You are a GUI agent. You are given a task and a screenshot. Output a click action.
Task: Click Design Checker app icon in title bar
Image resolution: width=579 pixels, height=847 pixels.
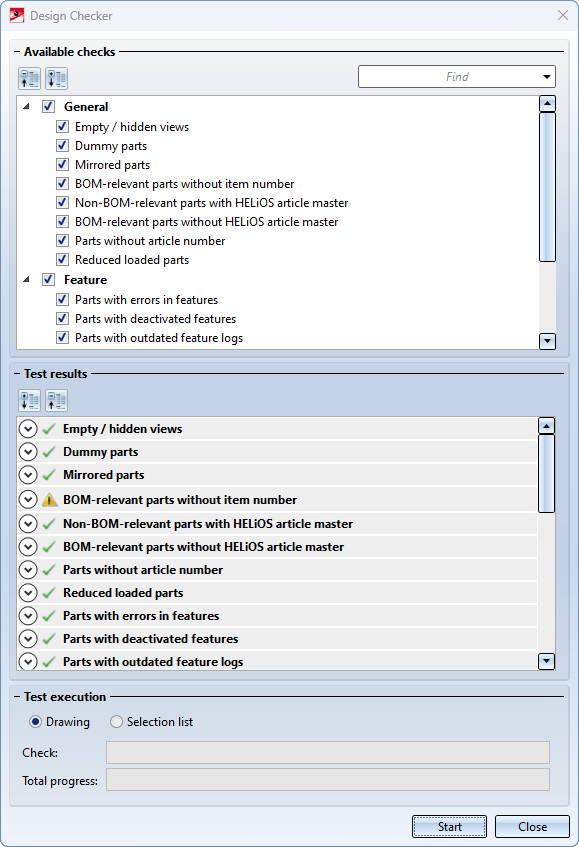(17, 15)
